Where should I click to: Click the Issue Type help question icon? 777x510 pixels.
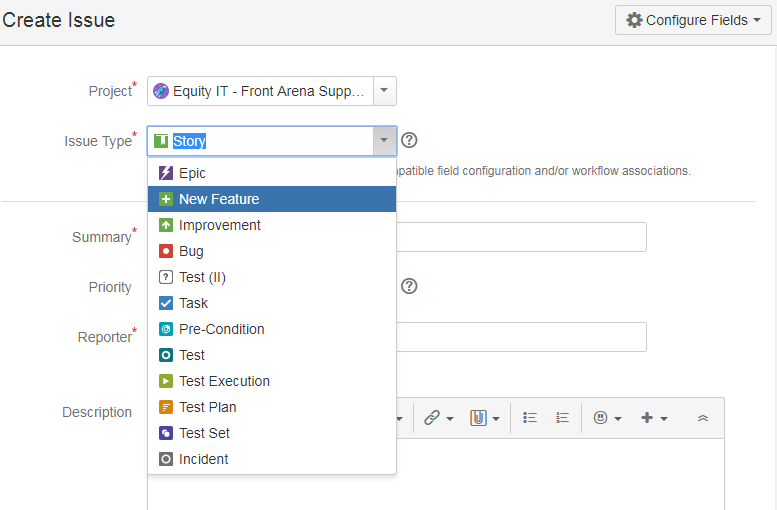click(409, 140)
